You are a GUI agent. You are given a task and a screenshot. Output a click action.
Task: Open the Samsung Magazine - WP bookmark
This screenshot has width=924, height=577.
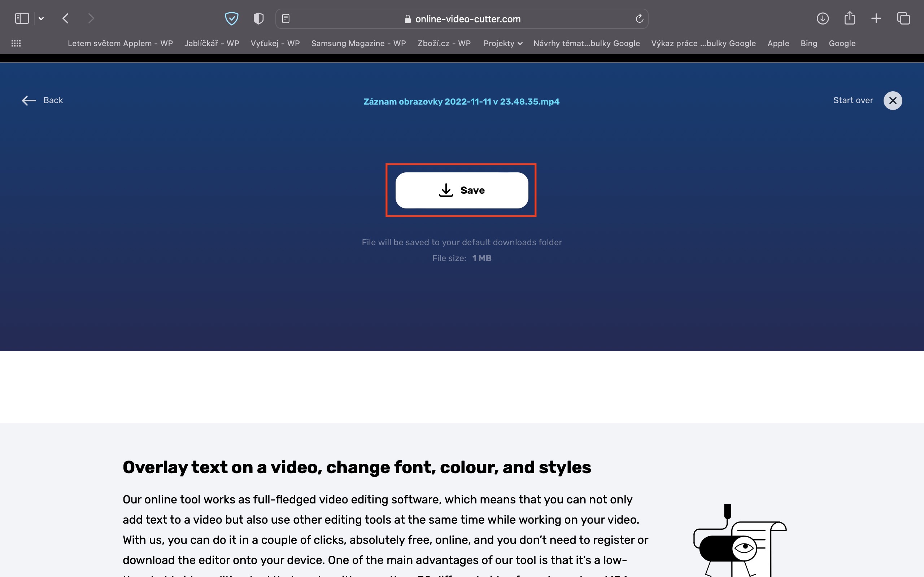coord(358,44)
